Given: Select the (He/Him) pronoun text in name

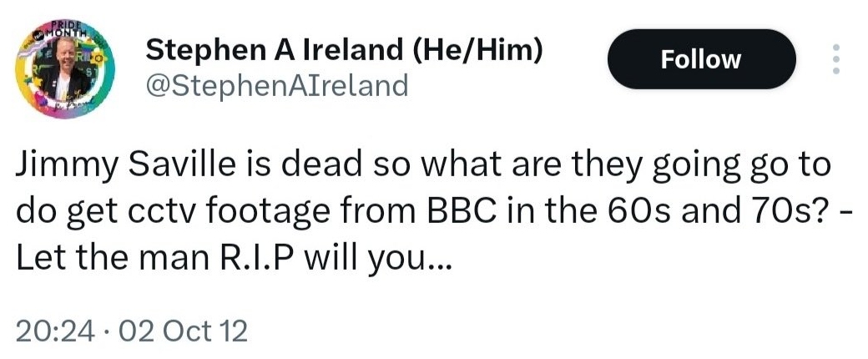Looking at the screenshot, I should click(473, 51).
